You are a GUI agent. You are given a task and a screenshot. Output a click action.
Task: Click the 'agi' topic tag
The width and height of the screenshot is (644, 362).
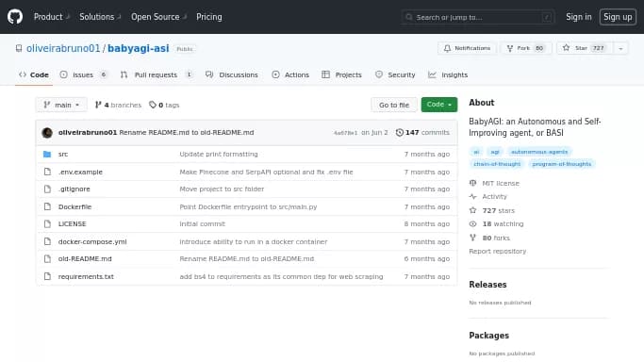[x=495, y=152]
